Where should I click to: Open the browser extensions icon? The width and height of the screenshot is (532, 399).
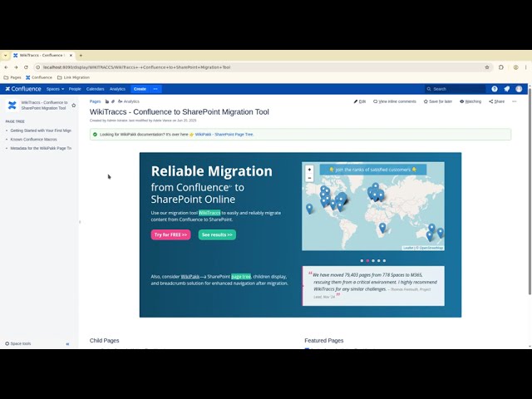tap(500, 67)
